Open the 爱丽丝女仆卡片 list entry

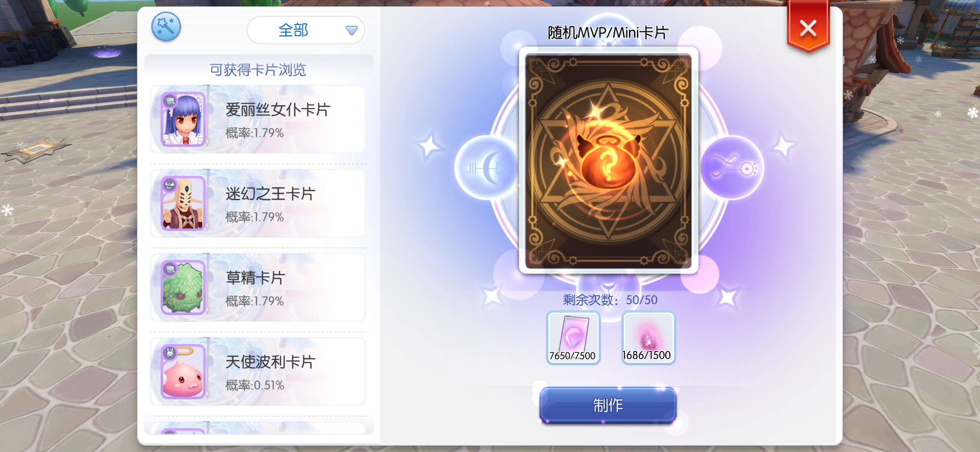258,119
